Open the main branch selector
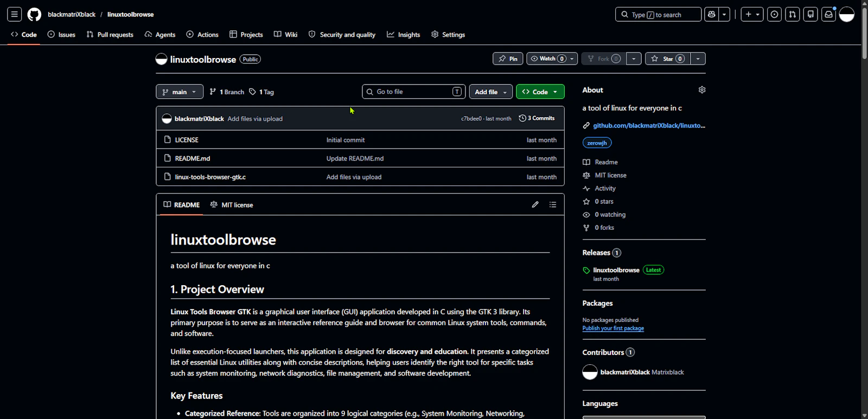The width and height of the screenshot is (868, 419). click(180, 92)
